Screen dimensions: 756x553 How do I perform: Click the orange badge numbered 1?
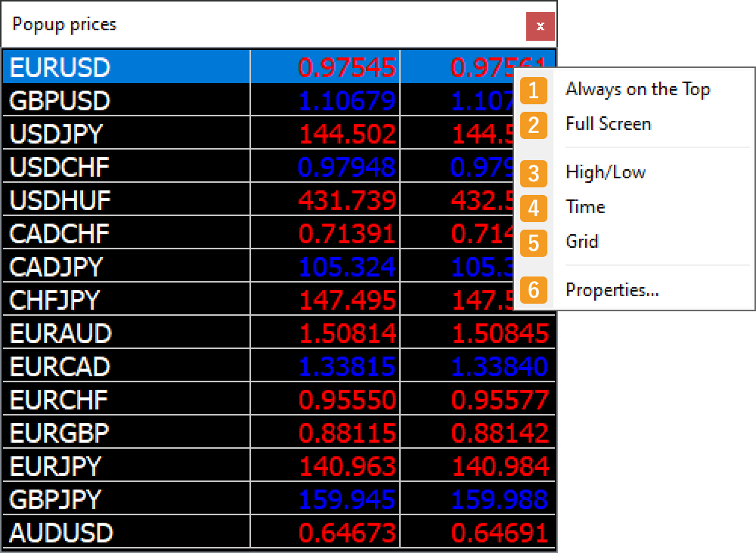[534, 89]
